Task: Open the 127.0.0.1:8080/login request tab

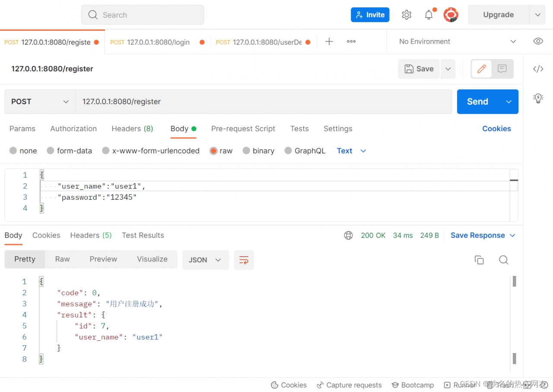Action: pyautogui.click(x=158, y=42)
